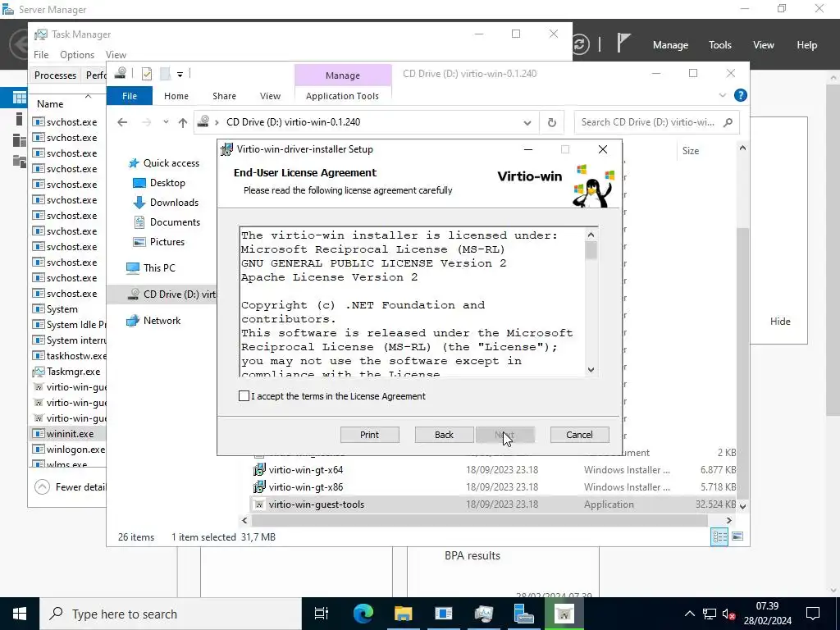Open File Explorer from taskbar
This screenshot has width=840, height=630.
(403, 614)
